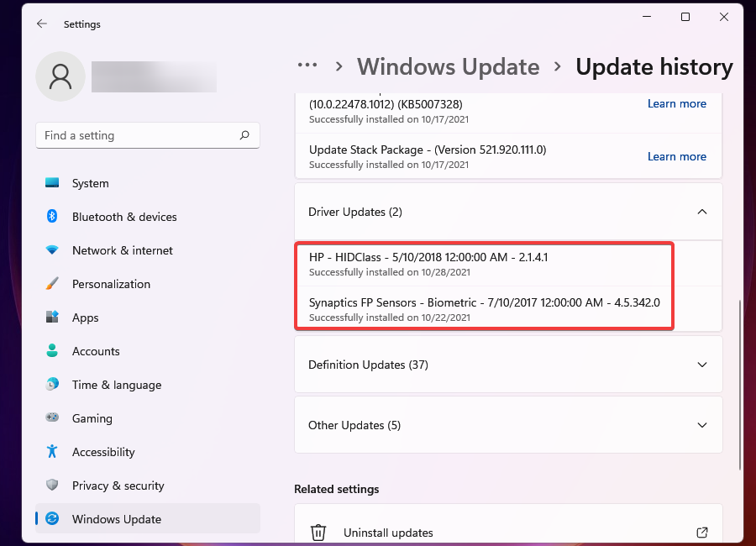756x546 pixels.
Task: Close the Settings window
Action: (x=724, y=17)
